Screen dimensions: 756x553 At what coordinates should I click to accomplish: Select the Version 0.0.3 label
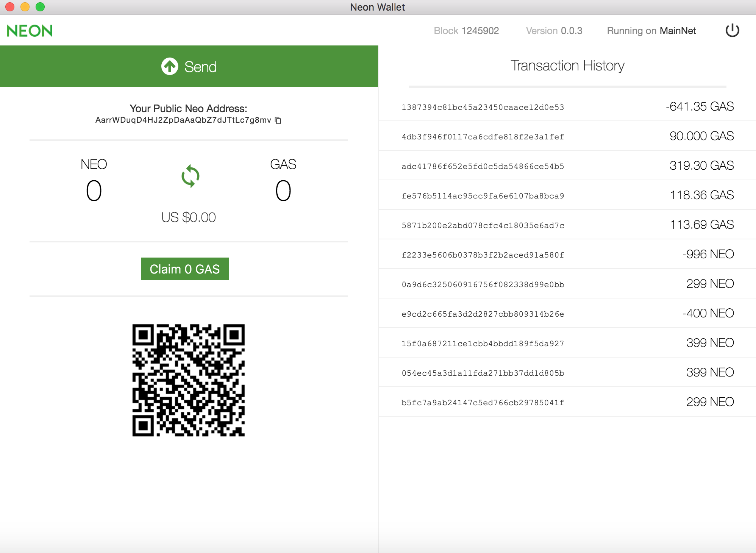[x=554, y=31]
